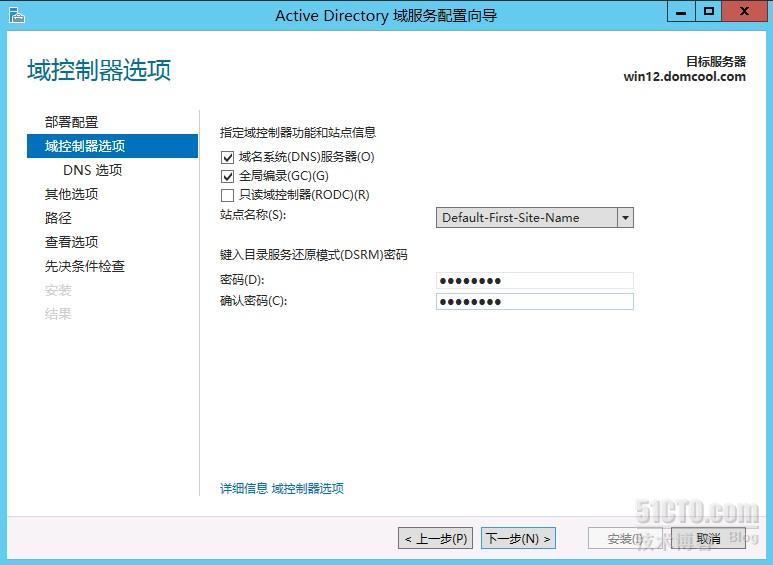Select 先决条件检查 step in sidebar
The width and height of the screenshot is (773, 565).
click(x=85, y=266)
